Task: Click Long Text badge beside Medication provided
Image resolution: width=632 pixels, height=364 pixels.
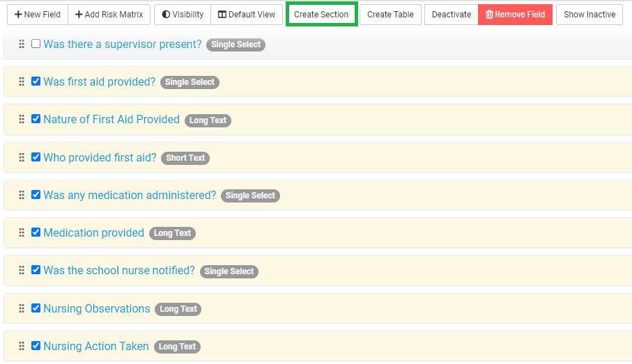Action: tap(173, 233)
